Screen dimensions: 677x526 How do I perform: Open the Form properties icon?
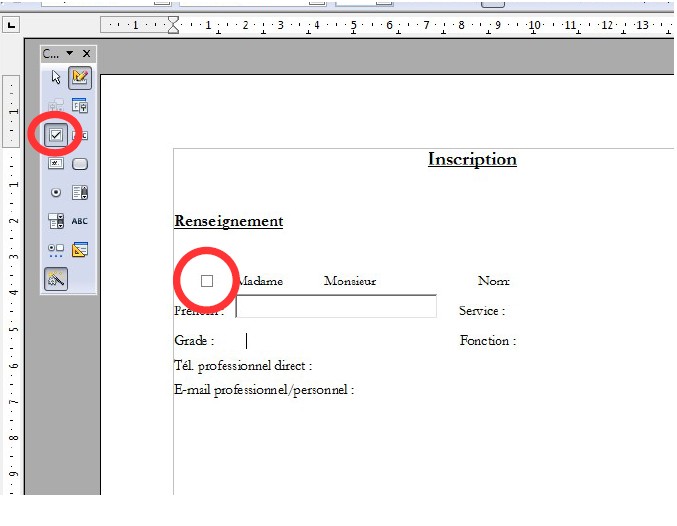pyautogui.click(x=80, y=106)
